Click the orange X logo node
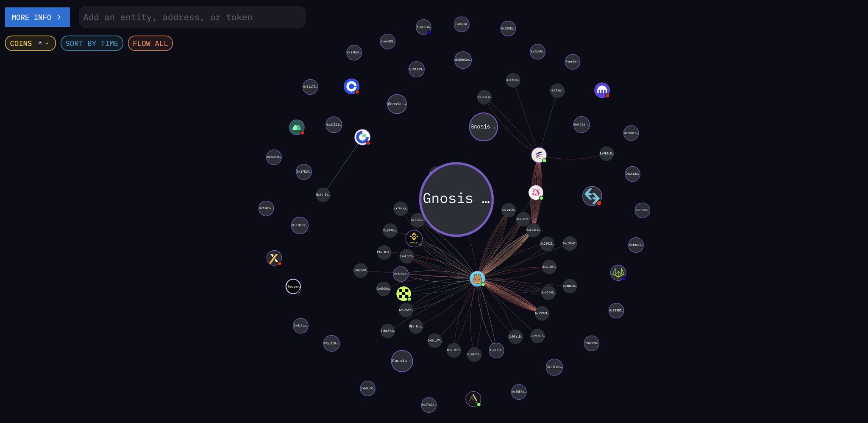The image size is (868, 423). tap(274, 258)
